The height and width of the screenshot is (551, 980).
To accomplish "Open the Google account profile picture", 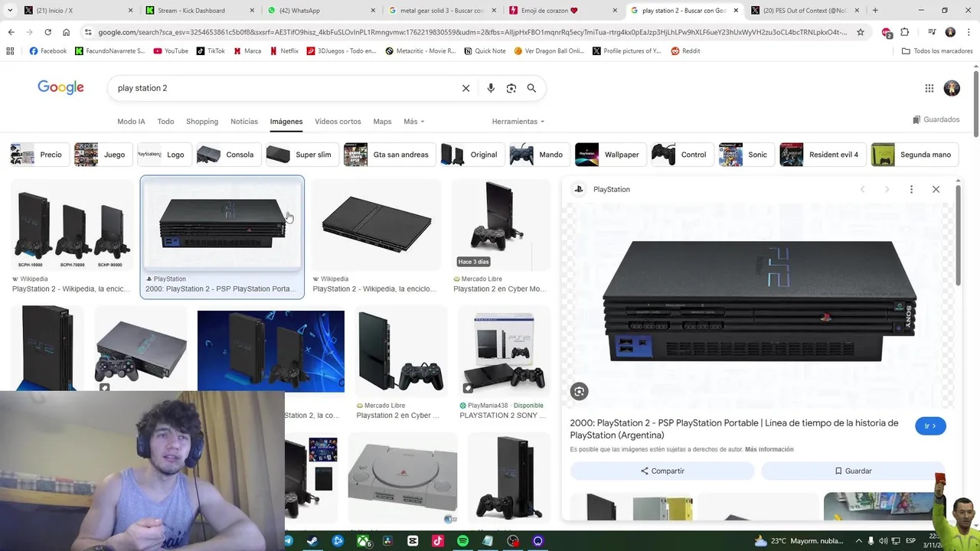I will [x=952, y=88].
